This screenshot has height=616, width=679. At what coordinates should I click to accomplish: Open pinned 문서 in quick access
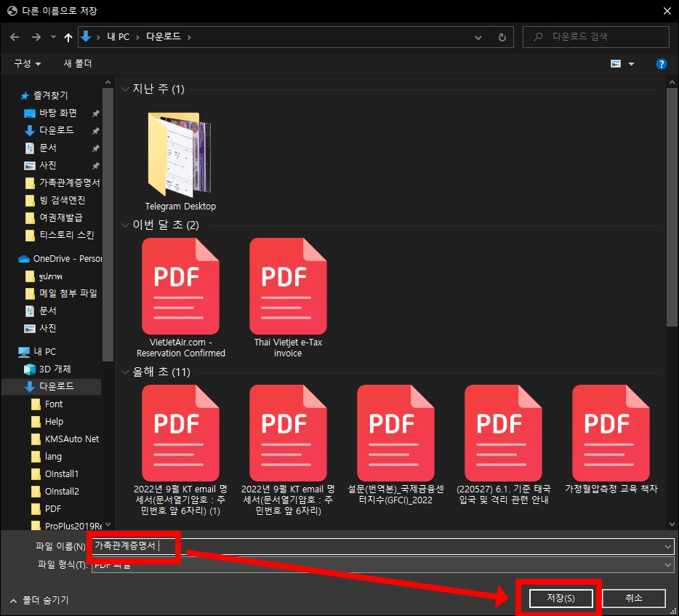tap(48, 148)
